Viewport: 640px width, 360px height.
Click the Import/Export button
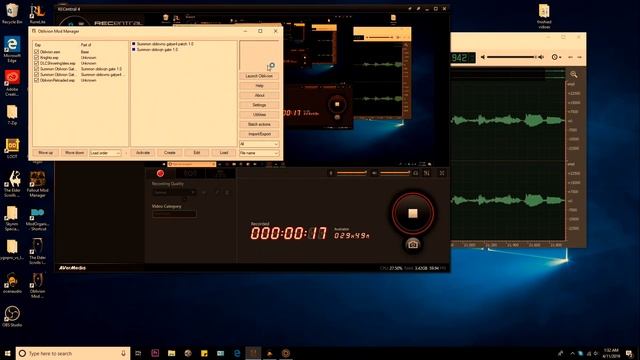click(x=259, y=134)
